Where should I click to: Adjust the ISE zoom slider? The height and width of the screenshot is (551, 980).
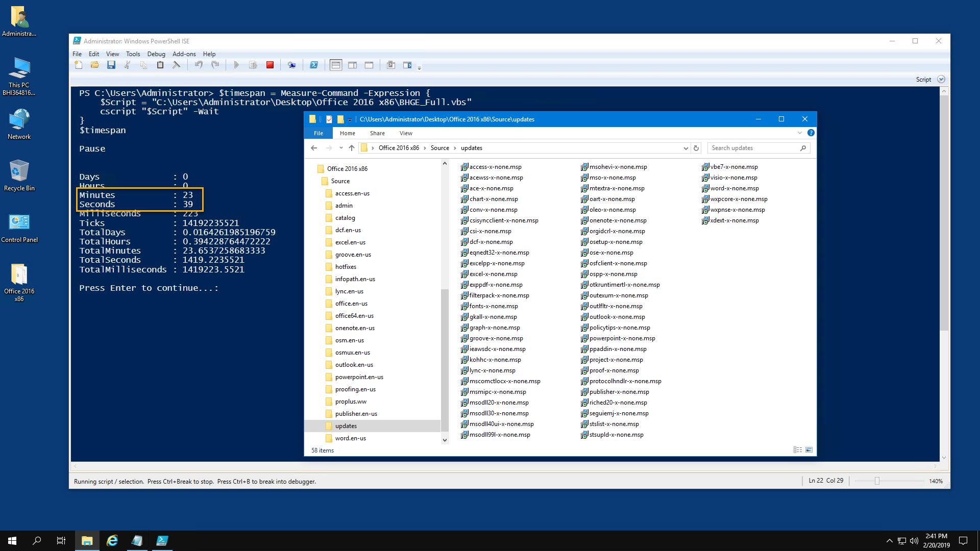pos(877,481)
